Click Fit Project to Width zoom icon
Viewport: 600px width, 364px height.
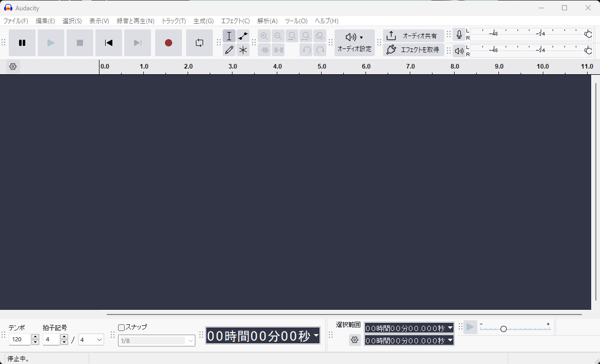tap(306, 36)
